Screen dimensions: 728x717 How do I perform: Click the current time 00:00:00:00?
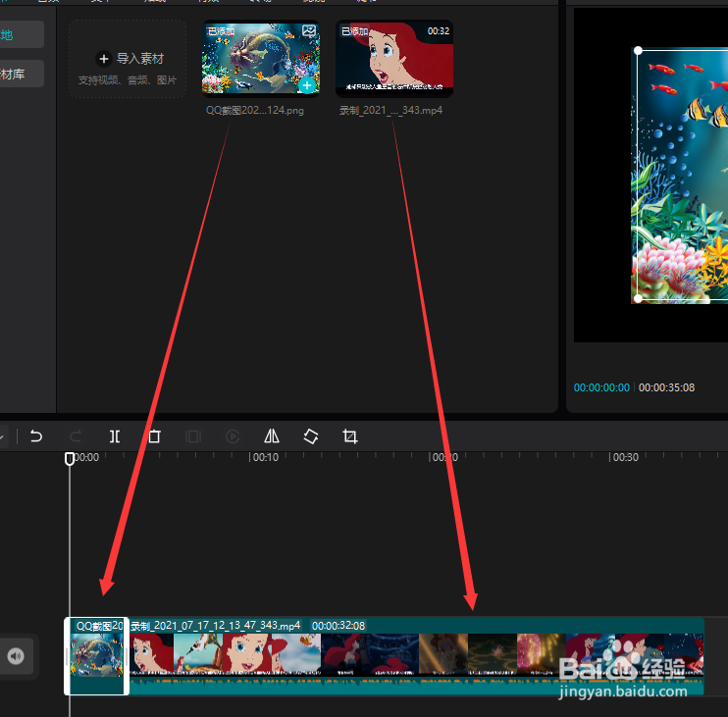601,387
